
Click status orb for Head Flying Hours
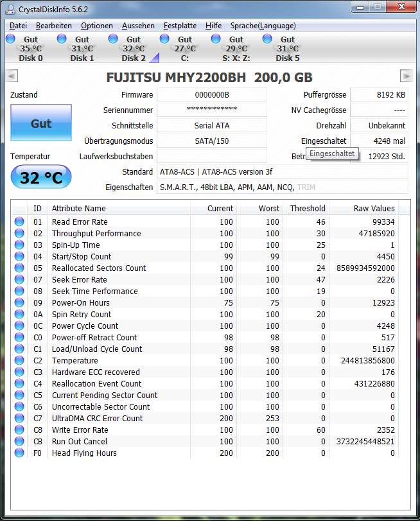click(x=19, y=453)
